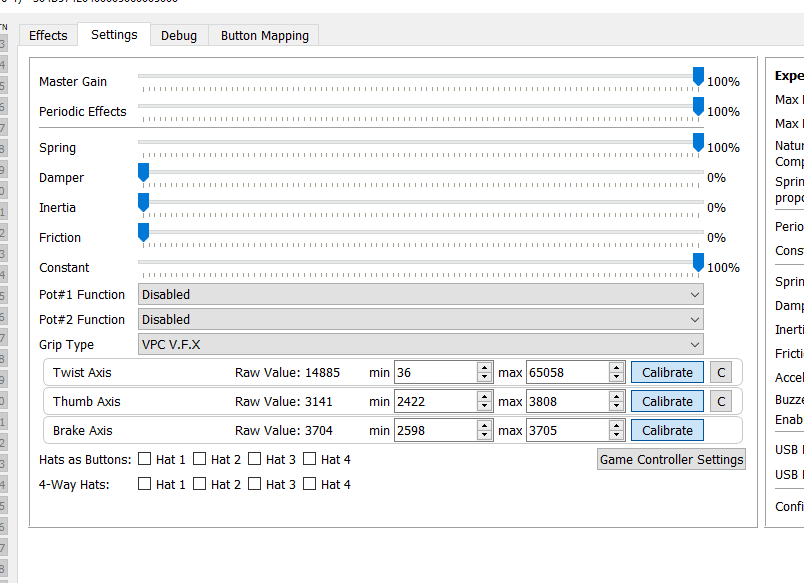Click the Twist Axis 'Raw Value: 14885' text
Screen dimensions: 804x583
(x=287, y=373)
